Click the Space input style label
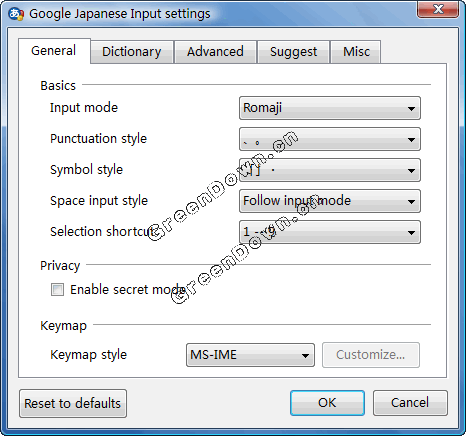Image resolution: width=466 pixels, height=436 pixels. 99,201
